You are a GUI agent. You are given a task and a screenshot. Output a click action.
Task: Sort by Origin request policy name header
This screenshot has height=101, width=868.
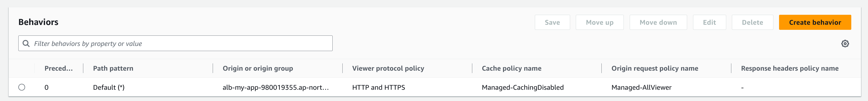click(x=655, y=68)
